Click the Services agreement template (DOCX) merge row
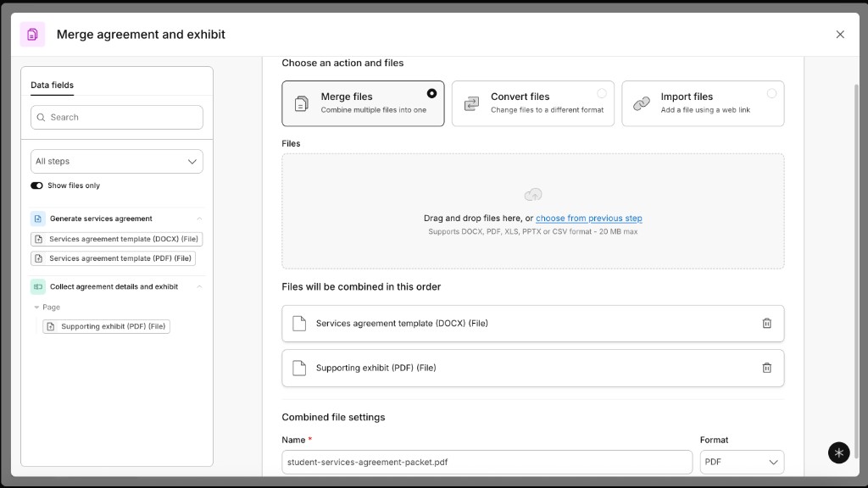868x488 pixels. click(x=533, y=324)
